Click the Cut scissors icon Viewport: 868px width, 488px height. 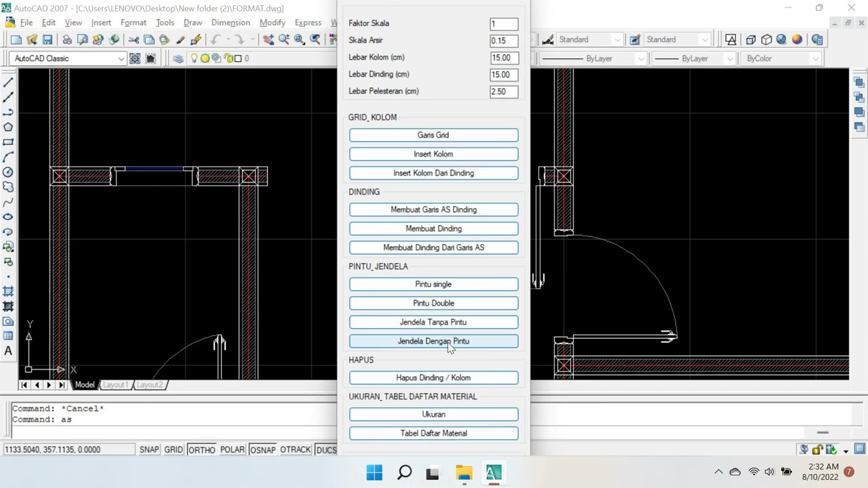tap(134, 40)
